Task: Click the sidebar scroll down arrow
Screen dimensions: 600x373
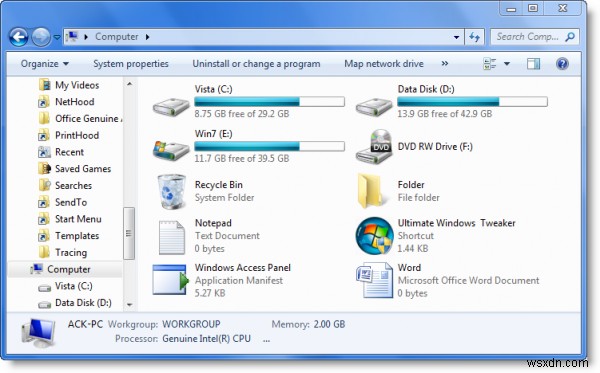Action: 129,305
